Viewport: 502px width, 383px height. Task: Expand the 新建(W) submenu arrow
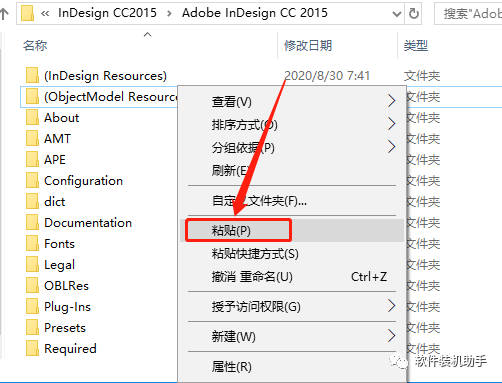click(x=392, y=336)
